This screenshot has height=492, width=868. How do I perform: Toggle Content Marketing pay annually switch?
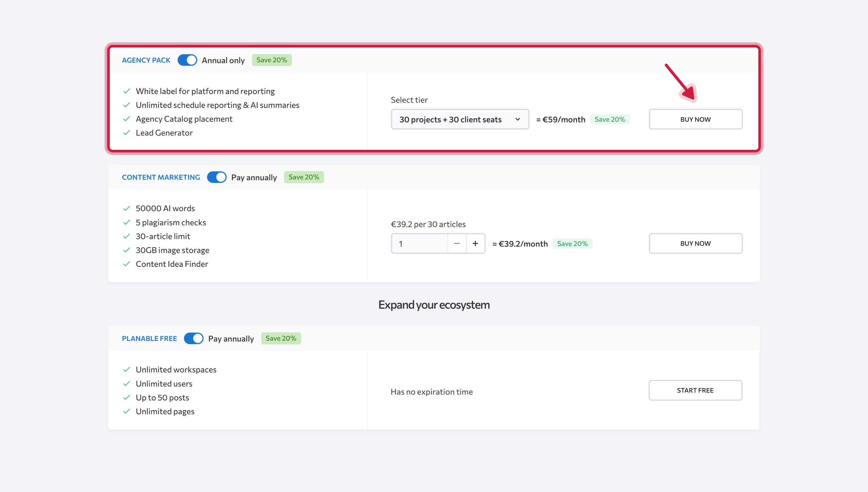pyautogui.click(x=217, y=177)
